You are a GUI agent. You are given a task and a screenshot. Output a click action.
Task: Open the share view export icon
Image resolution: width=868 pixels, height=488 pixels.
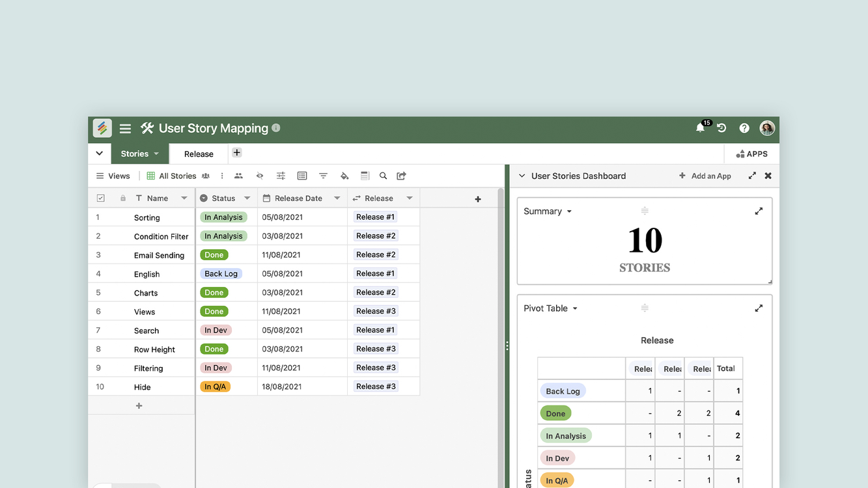401,176
